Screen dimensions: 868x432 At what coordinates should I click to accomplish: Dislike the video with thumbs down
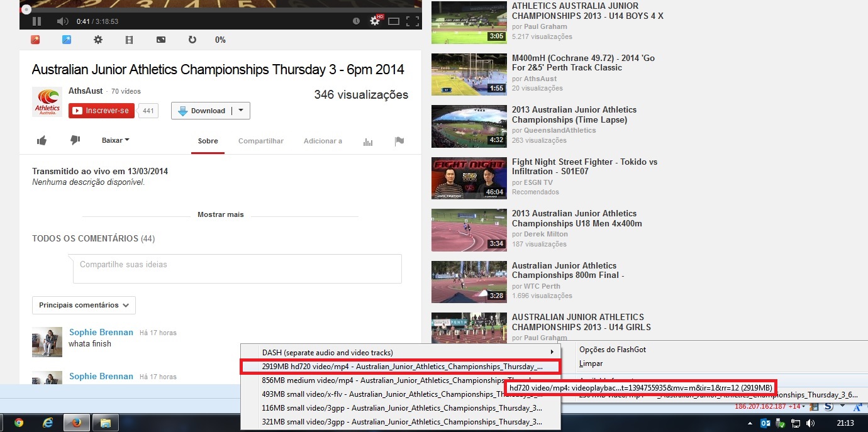(75, 140)
